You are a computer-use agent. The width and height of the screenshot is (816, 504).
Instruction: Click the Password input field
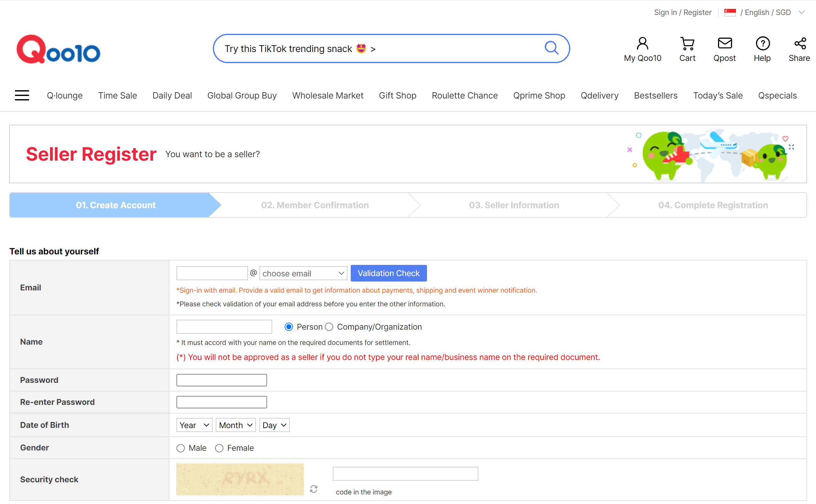click(221, 380)
